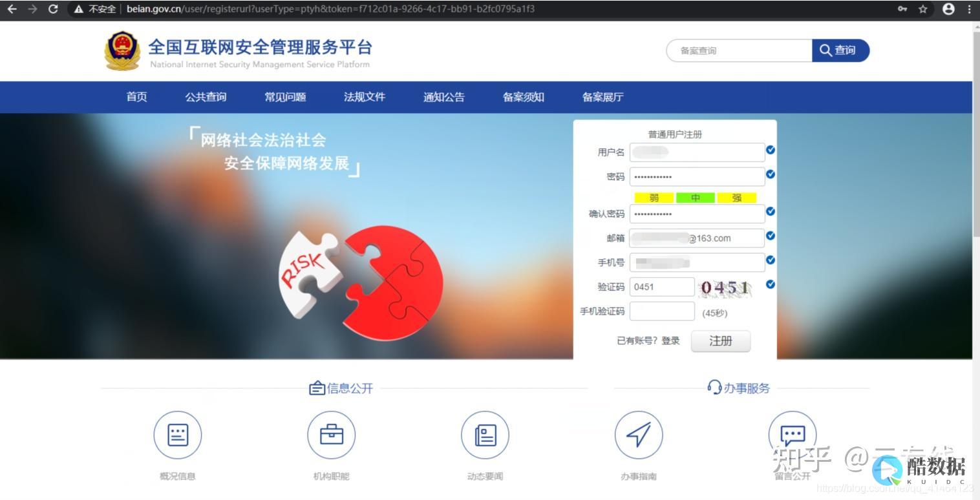Submit the form with 注册 button
980x500 pixels.
click(721, 341)
